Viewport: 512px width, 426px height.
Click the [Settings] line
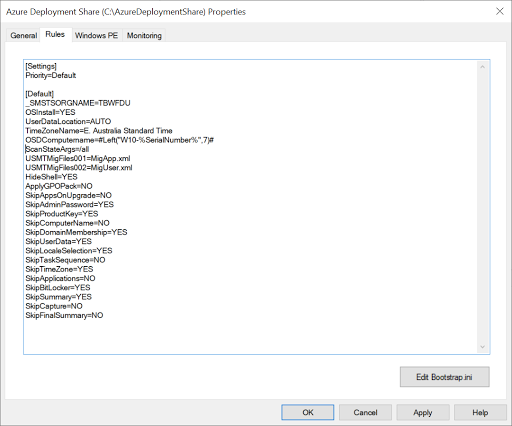(x=41, y=66)
